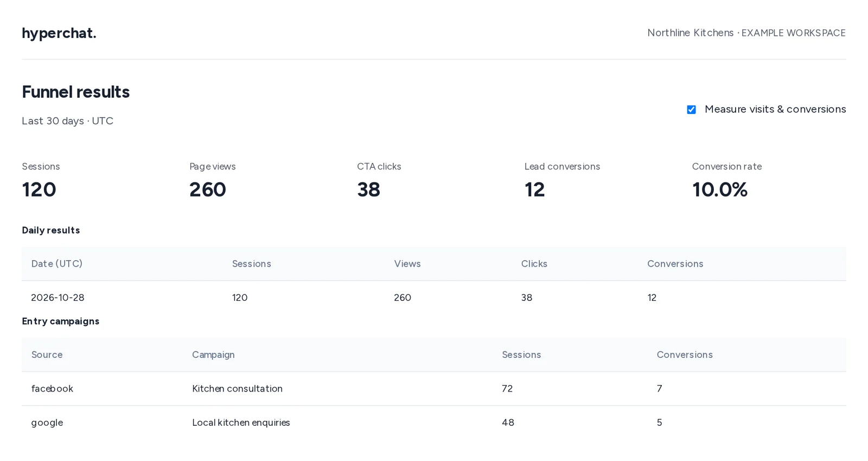Click the Page views summary label
The image size is (868, 461).
[x=213, y=167]
